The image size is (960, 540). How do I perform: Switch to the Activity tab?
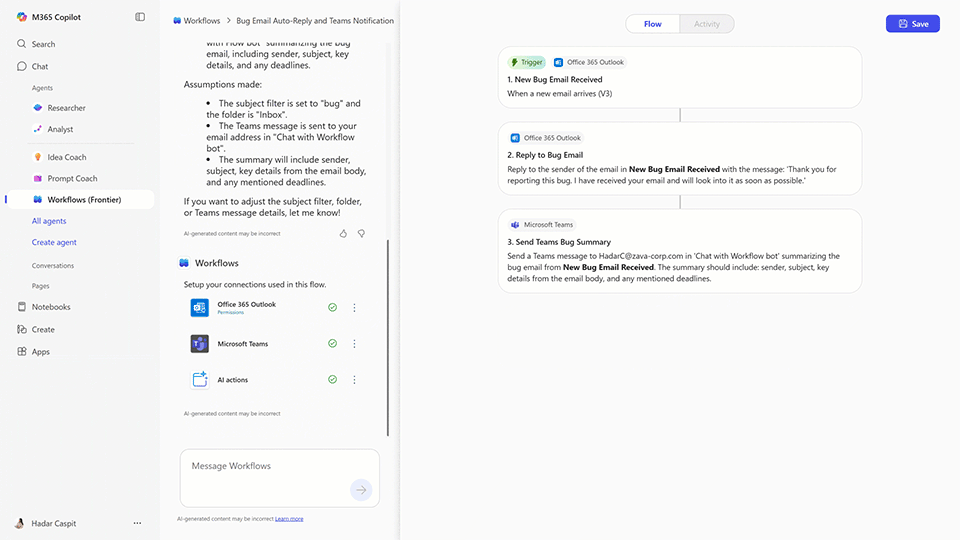coord(707,24)
